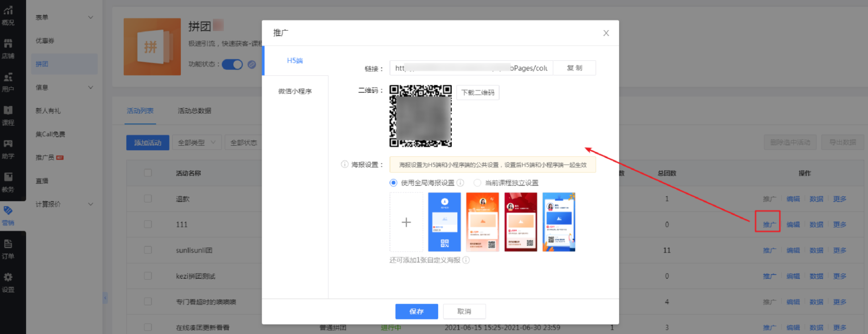The width and height of the screenshot is (868, 334).
Task: Open the 全部状态 filter dropdown
Action: pyautogui.click(x=243, y=143)
